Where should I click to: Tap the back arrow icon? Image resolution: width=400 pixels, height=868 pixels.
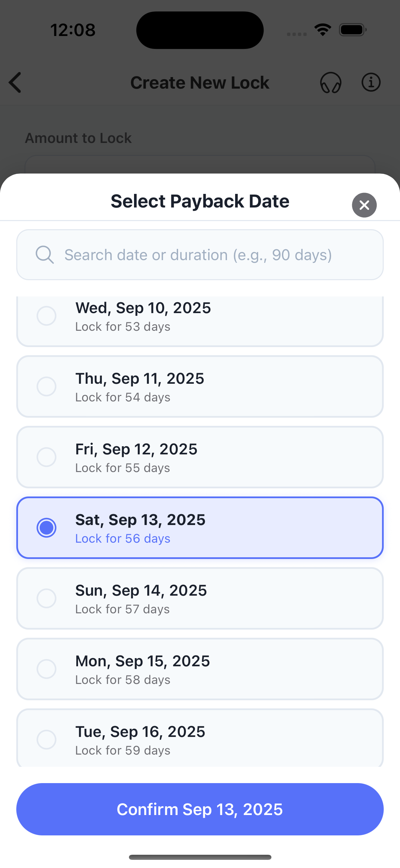(x=15, y=83)
